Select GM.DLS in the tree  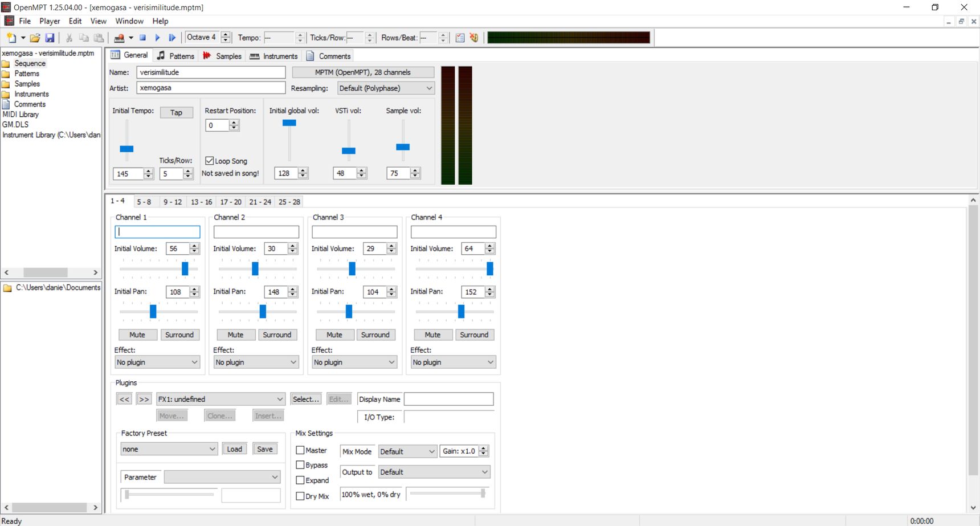tap(15, 124)
